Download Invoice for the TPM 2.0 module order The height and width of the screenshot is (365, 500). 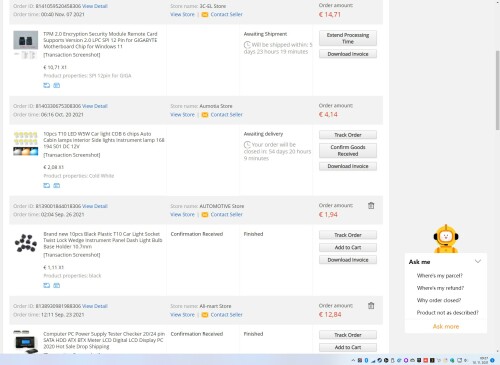click(348, 54)
